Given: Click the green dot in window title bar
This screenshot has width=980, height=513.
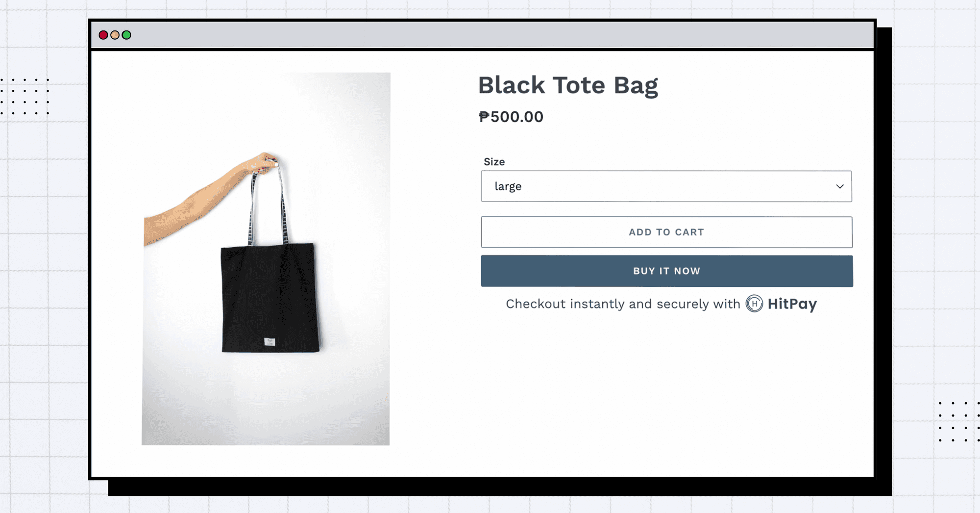Looking at the screenshot, I should point(126,35).
